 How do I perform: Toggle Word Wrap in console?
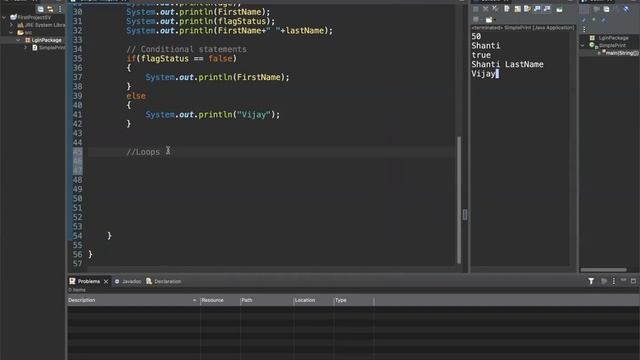527,9
